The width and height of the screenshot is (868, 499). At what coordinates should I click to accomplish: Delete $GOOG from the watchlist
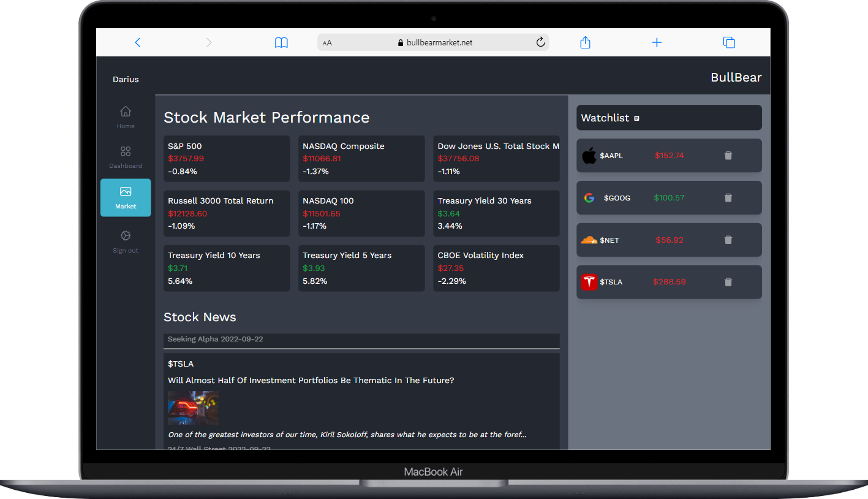(728, 198)
